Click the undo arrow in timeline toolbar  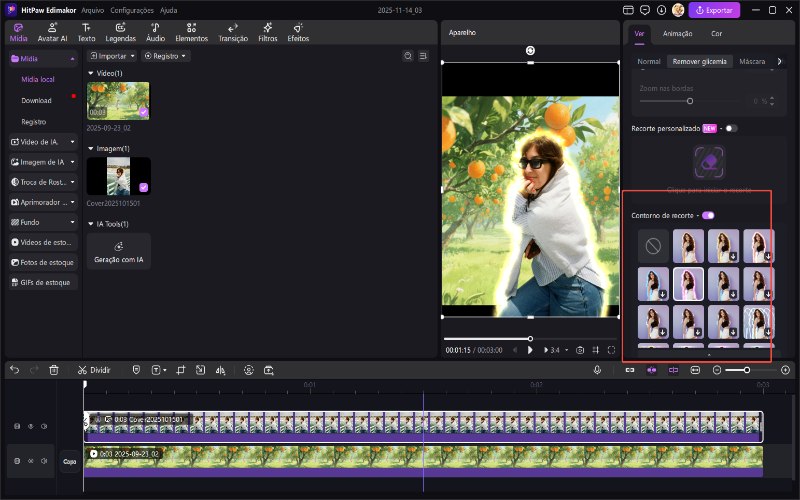click(x=15, y=370)
